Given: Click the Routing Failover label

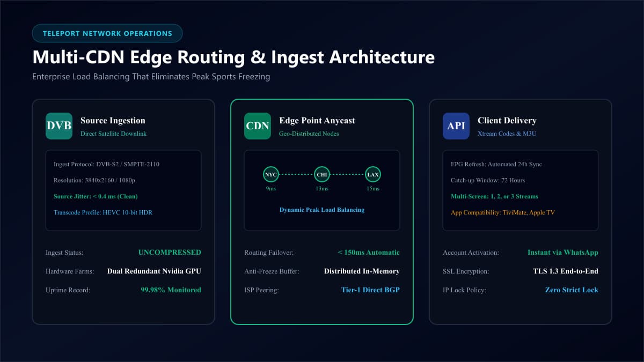Looking at the screenshot, I should 269,253.
